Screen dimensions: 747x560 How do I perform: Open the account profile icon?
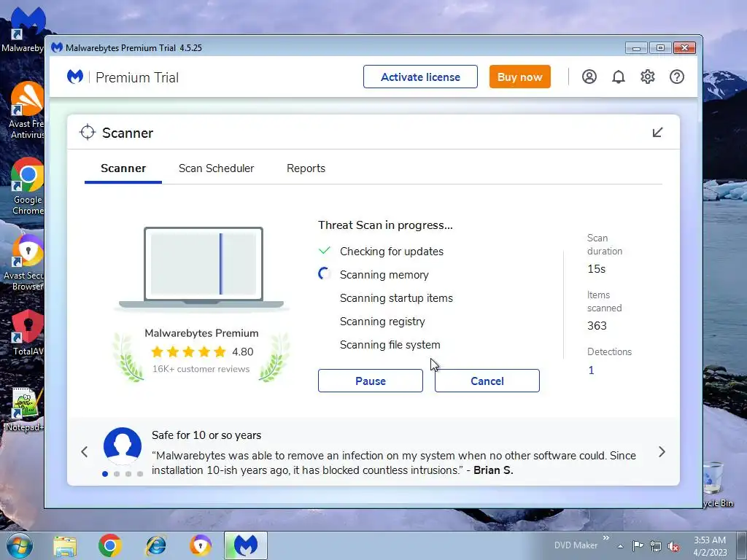pyautogui.click(x=589, y=77)
